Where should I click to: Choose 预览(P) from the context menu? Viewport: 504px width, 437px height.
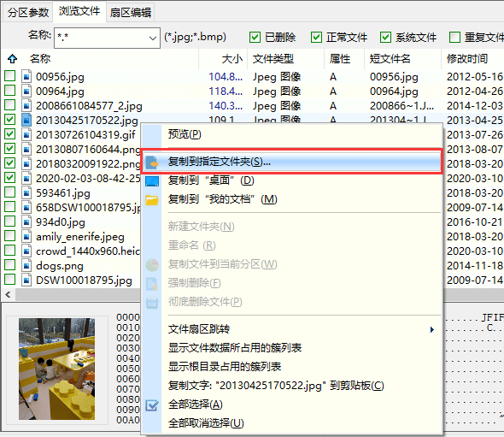click(185, 134)
